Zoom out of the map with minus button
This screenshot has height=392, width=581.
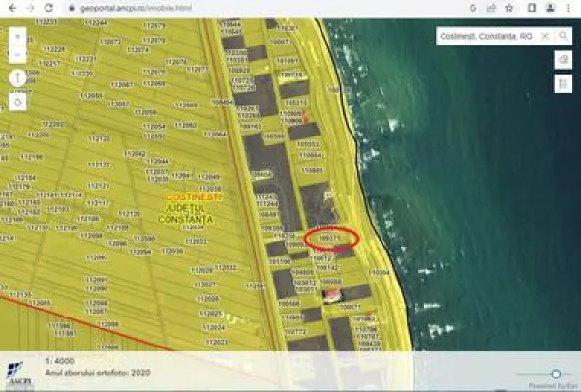[x=17, y=54]
